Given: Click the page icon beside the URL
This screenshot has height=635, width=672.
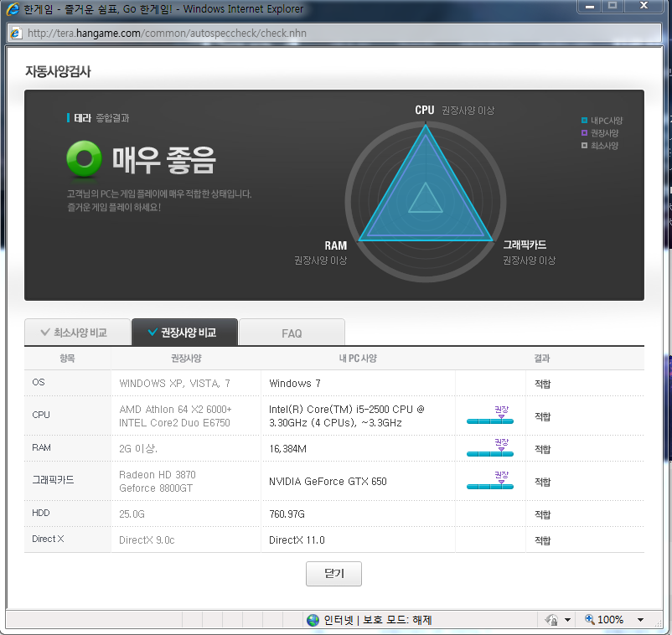Looking at the screenshot, I should pyautogui.click(x=16, y=34).
